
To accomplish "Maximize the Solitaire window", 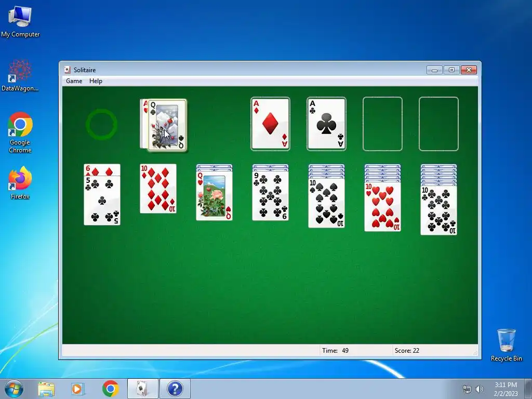I will tap(451, 70).
